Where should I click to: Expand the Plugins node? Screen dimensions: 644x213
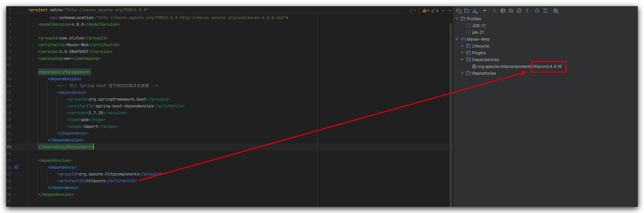click(462, 53)
